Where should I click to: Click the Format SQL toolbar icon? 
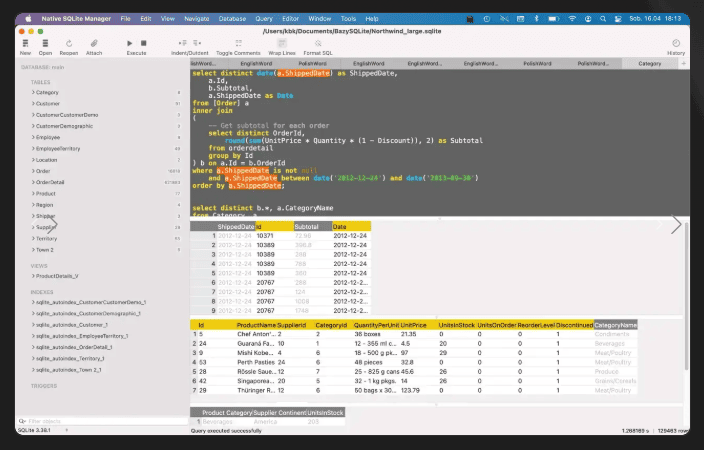coord(318,43)
